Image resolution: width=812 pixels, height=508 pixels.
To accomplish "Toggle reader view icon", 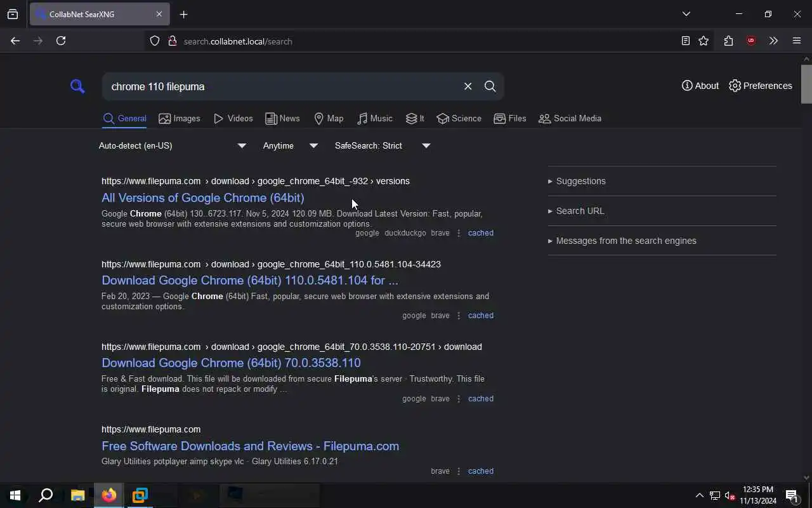I will tap(685, 41).
